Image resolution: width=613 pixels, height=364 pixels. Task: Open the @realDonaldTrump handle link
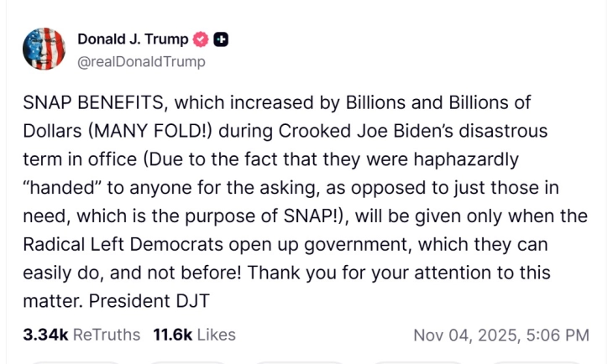tap(141, 61)
